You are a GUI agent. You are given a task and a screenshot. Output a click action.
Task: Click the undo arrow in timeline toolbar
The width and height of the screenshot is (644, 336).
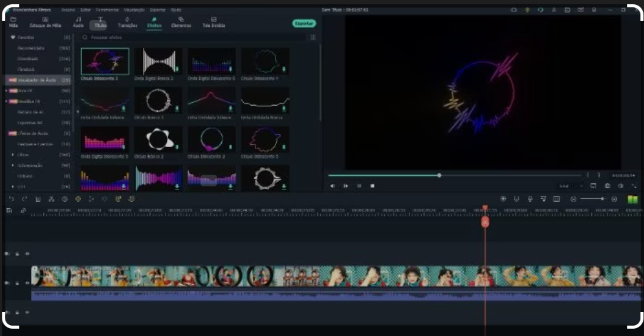(x=11, y=199)
